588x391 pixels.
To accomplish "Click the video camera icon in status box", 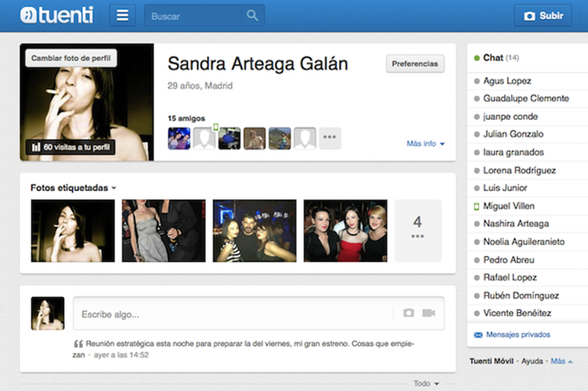I will (x=428, y=313).
